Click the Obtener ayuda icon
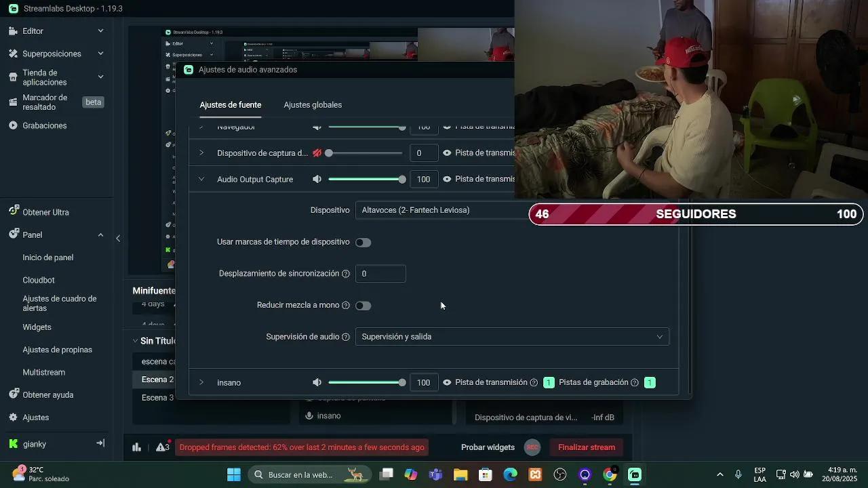Image resolution: width=868 pixels, height=488 pixels. (x=13, y=394)
